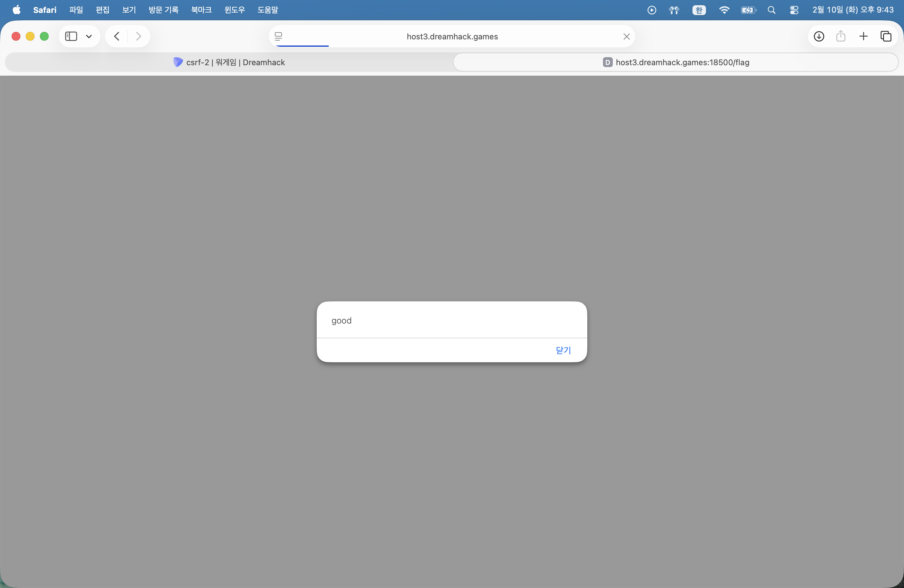This screenshot has height=588, width=904.
Task: Open Control Center in menu bar
Action: (794, 10)
